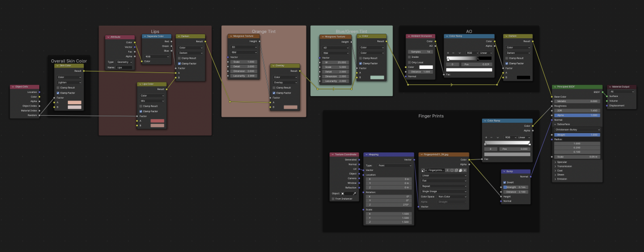Click the open image folder icon

(460, 170)
